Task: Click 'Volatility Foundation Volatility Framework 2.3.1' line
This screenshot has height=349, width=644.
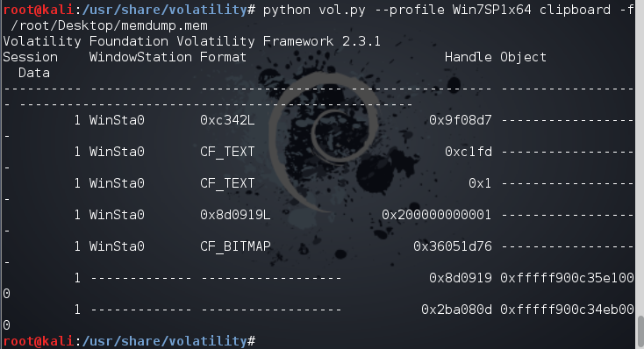Action: click(192, 41)
